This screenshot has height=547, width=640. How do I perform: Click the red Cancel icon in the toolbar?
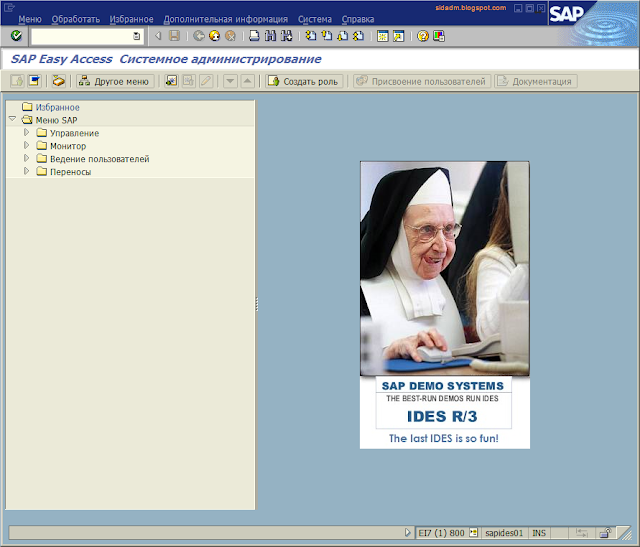(x=230, y=36)
